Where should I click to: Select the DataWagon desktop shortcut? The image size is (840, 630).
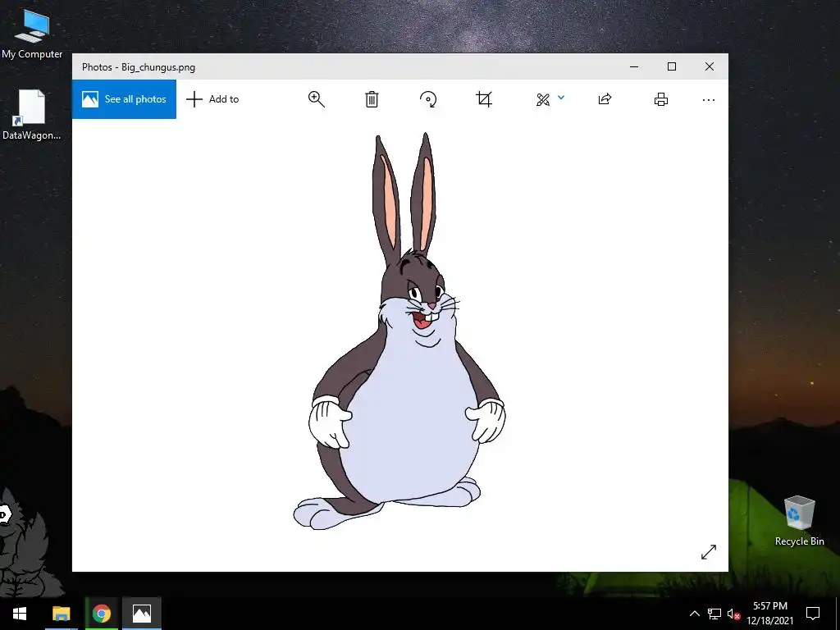(x=32, y=115)
